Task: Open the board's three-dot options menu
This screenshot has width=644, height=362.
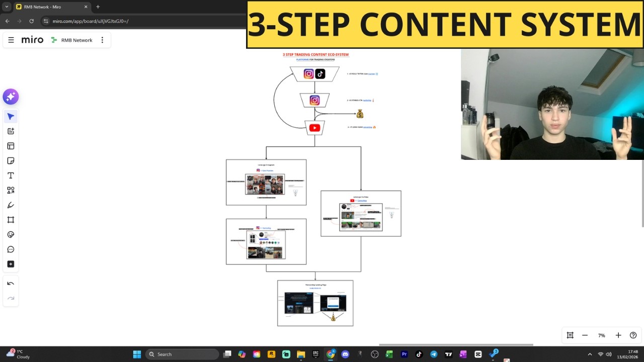Action: pos(102,40)
